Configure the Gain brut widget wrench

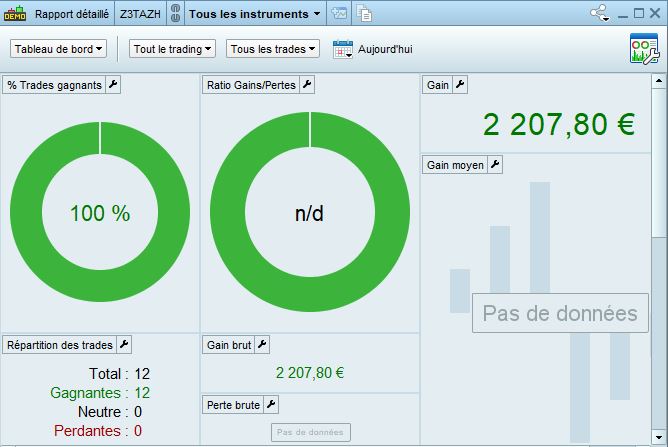click(262, 344)
